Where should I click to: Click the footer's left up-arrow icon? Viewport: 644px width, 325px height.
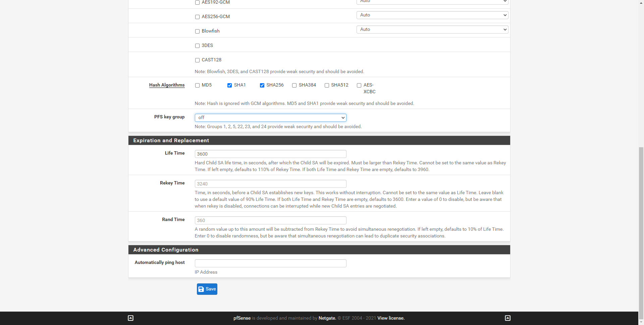pyautogui.click(x=131, y=318)
